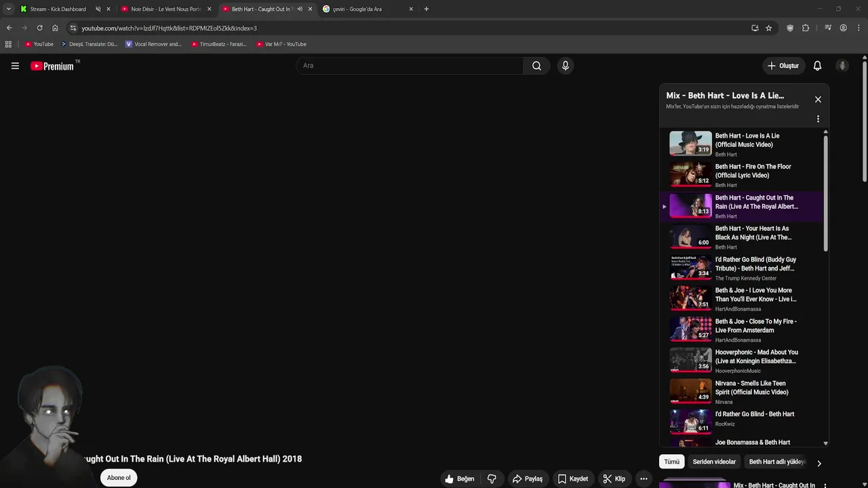Play I'd Rather Go Blind RocKwiz item
The height and width of the screenshot is (488, 868).
click(743, 423)
